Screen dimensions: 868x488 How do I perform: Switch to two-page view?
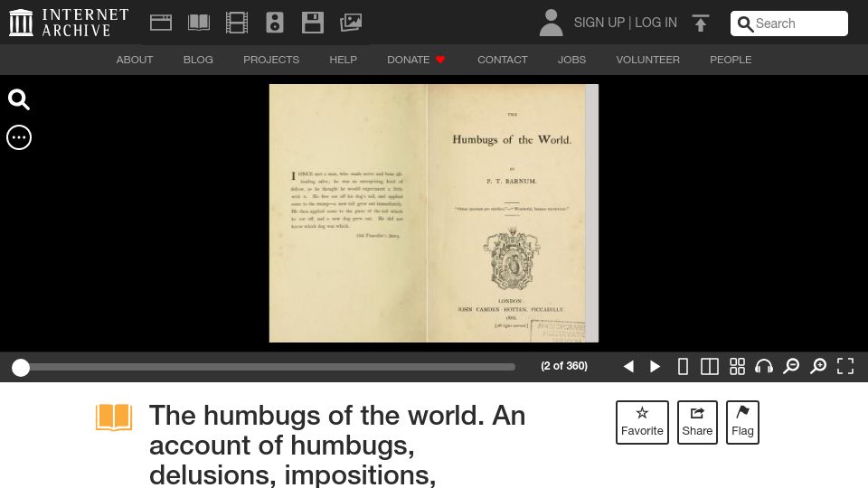tap(710, 366)
